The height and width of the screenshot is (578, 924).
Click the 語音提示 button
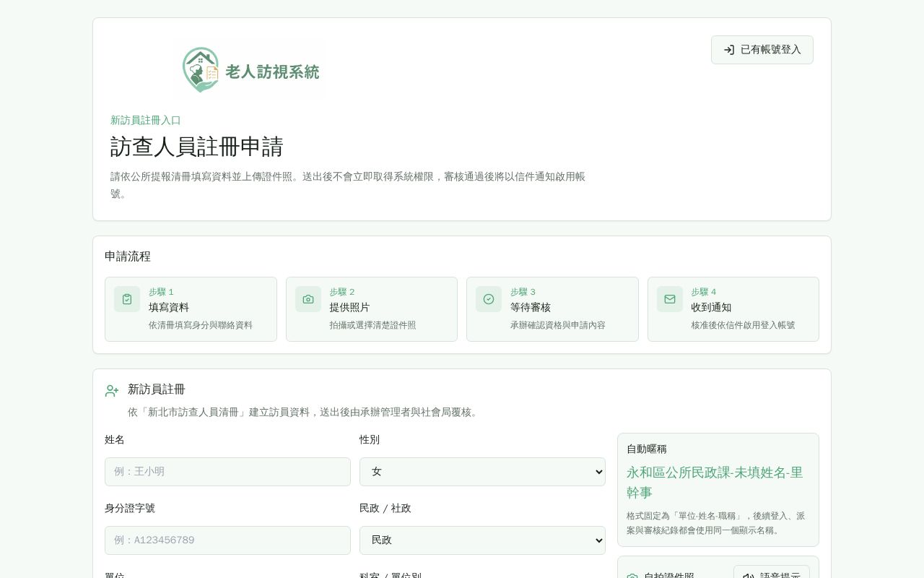772,576
